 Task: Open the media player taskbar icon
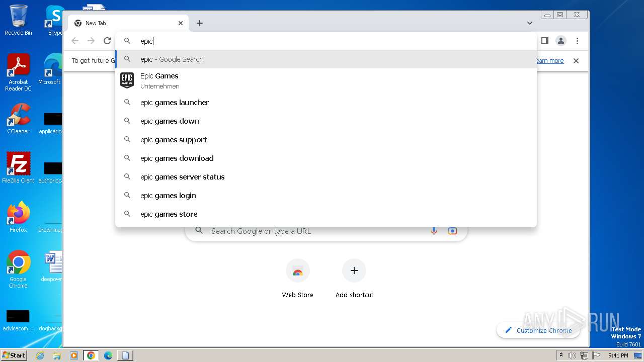pos(74,355)
